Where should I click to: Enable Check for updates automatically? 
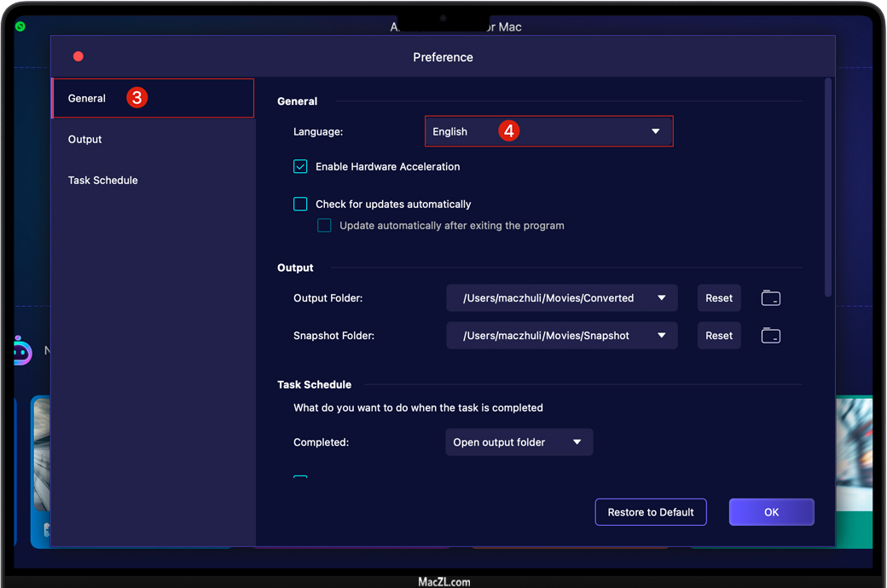(x=300, y=205)
